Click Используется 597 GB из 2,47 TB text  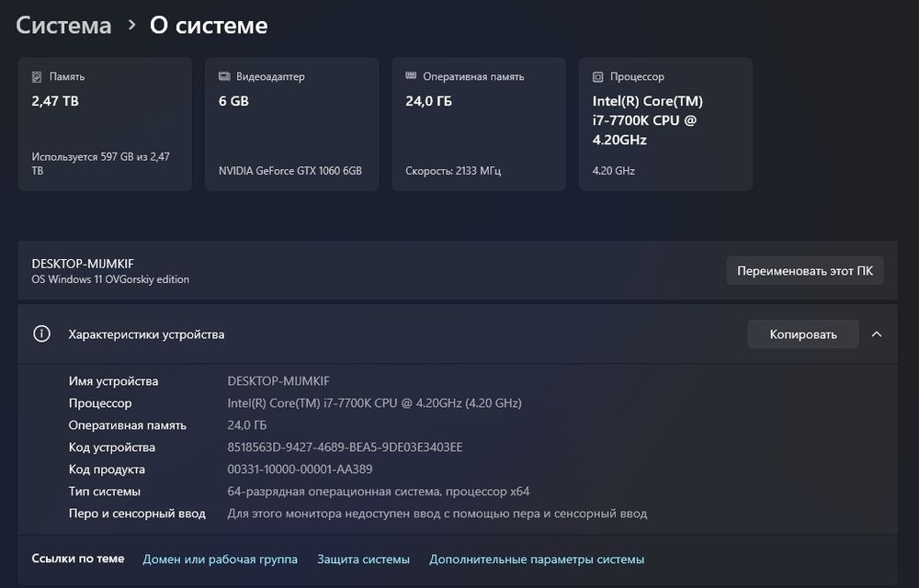tap(100, 164)
